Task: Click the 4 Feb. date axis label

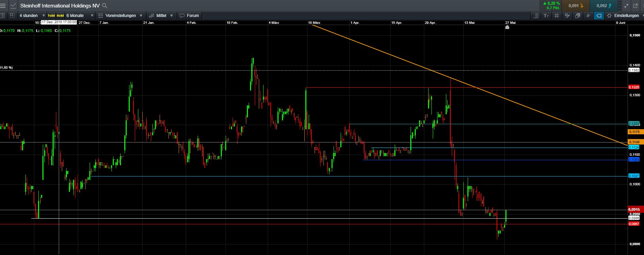Action: click(192, 22)
